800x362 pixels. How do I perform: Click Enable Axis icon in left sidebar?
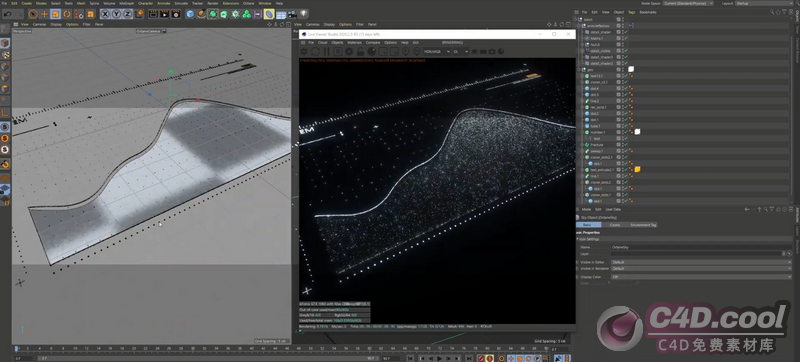click(5, 112)
